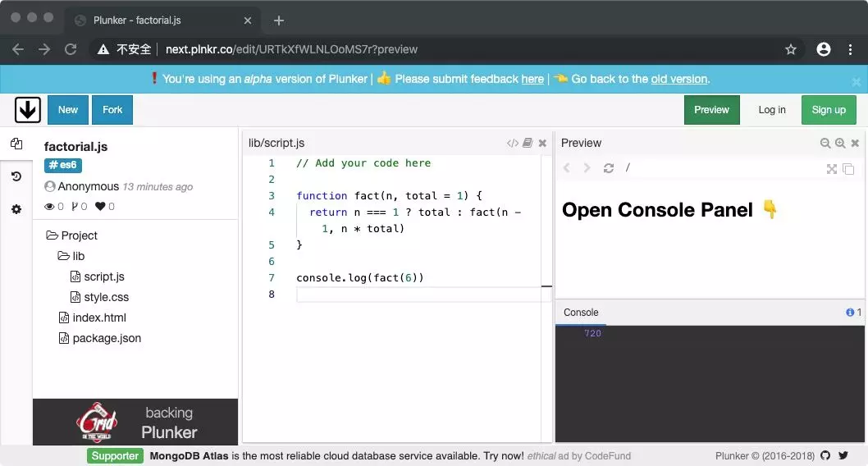The width and height of the screenshot is (868, 466).
Task: Open the files panel sidebar icon
Action: tap(16, 144)
